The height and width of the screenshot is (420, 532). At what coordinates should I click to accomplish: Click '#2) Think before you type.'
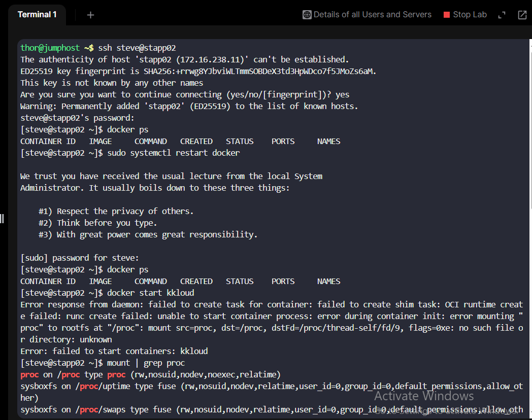click(97, 223)
